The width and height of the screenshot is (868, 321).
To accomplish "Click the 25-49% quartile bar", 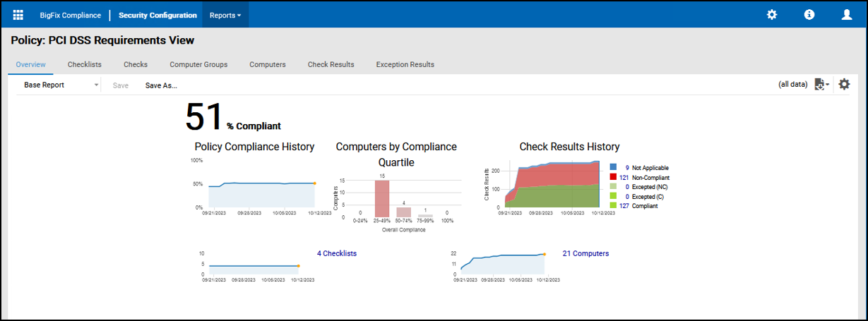I will [382, 199].
